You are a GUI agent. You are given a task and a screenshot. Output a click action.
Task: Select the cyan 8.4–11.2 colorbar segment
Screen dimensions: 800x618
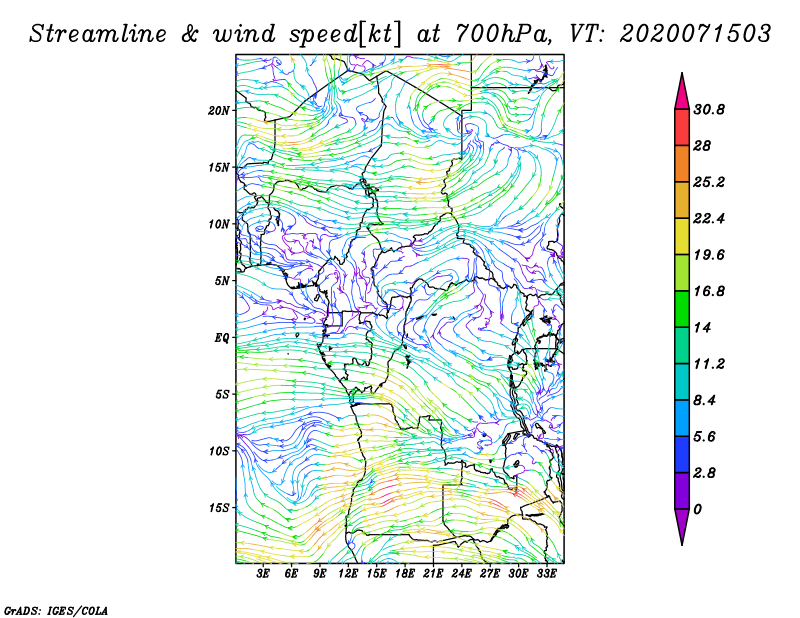coord(682,382)
